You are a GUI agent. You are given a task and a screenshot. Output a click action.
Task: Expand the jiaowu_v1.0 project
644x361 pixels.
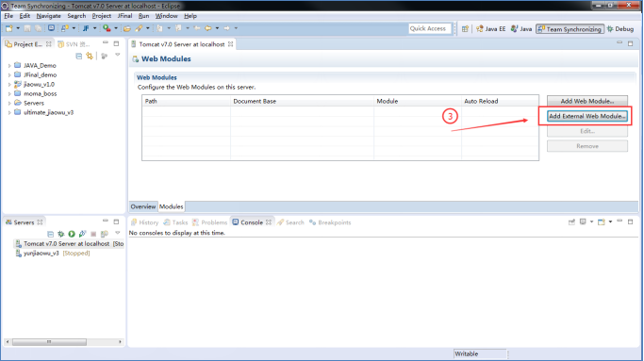pyautogui.click(x=9, y=84)
